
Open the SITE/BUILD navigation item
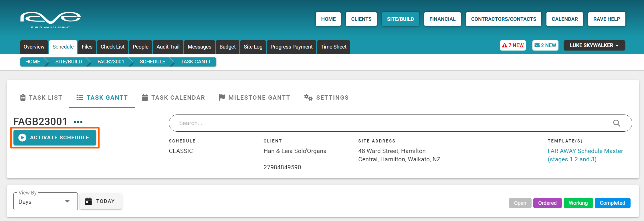[400, 19]
